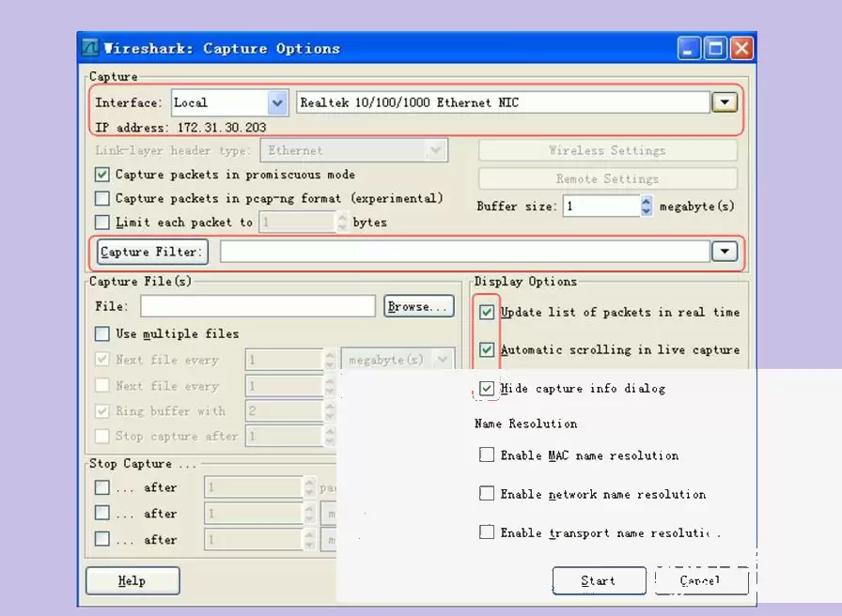Click the Name Resolution heading
842x616 pixels.
click(x=525, y=423)
